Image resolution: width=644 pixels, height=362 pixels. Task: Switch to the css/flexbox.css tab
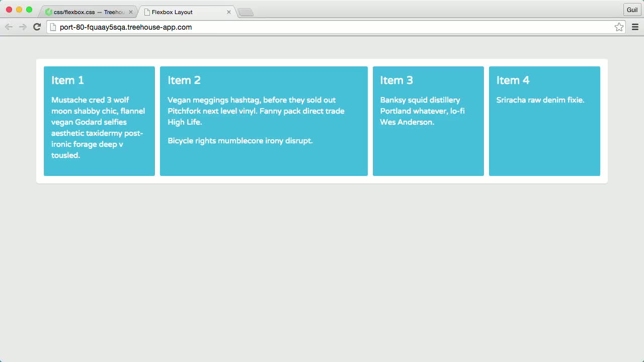(89, 12)
